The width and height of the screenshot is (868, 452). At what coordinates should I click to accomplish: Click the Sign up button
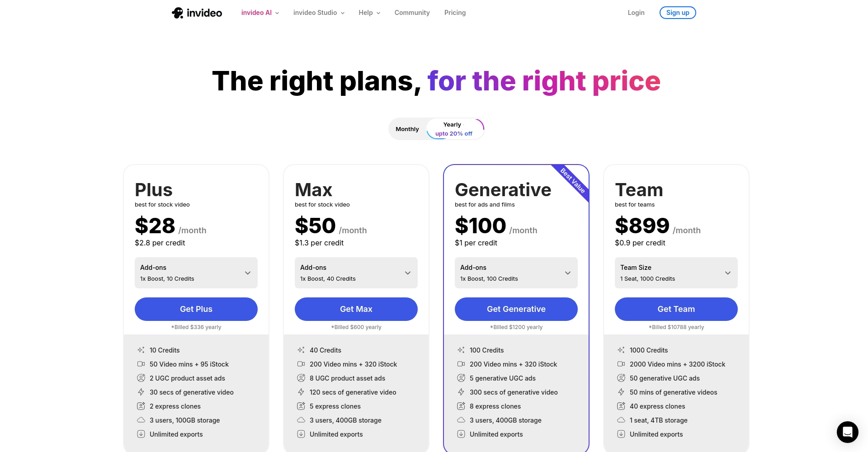pos(678,13)
